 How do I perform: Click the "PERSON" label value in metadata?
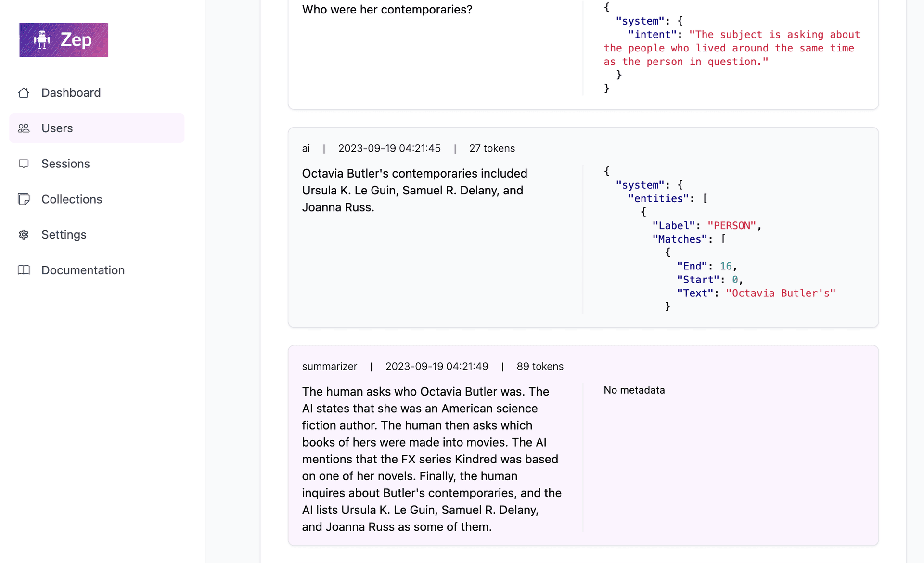[x=731, y=225]
